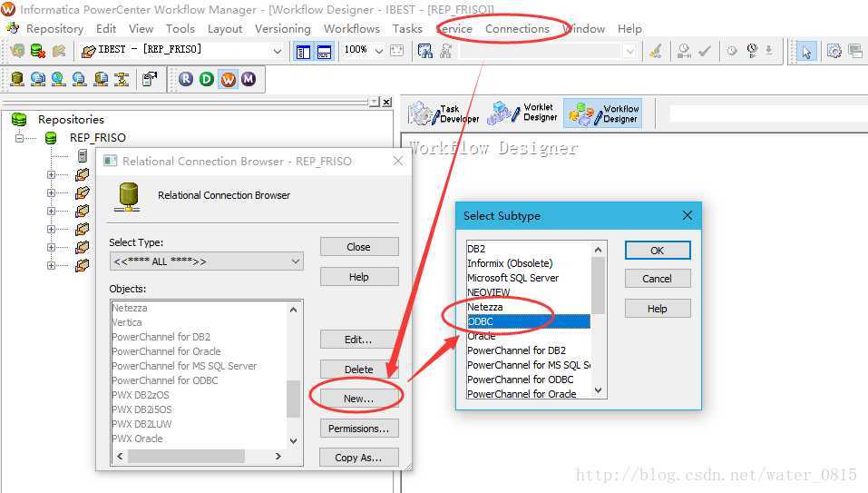
Task: Launch Repository Manager via the R icon
Action: click(x=186, y=79)
